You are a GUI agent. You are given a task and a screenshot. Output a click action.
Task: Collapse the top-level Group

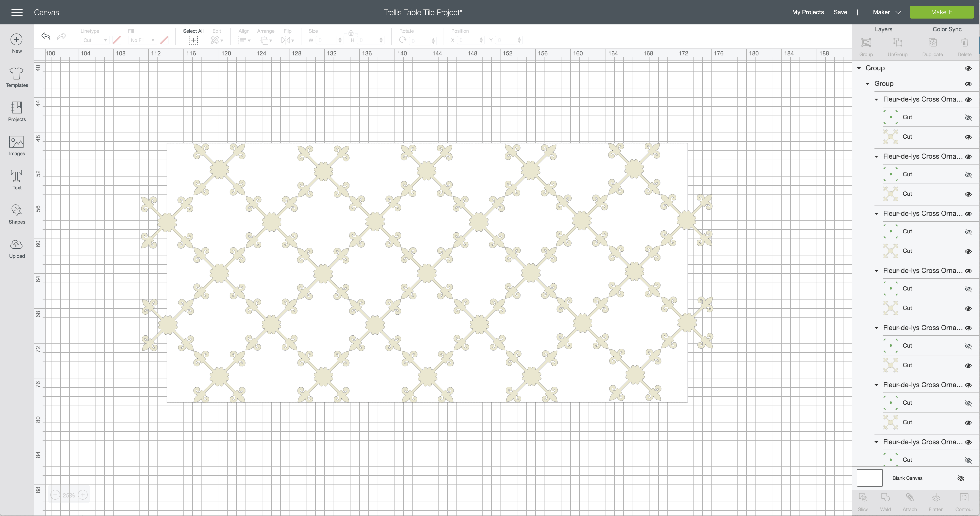[859, 68]
